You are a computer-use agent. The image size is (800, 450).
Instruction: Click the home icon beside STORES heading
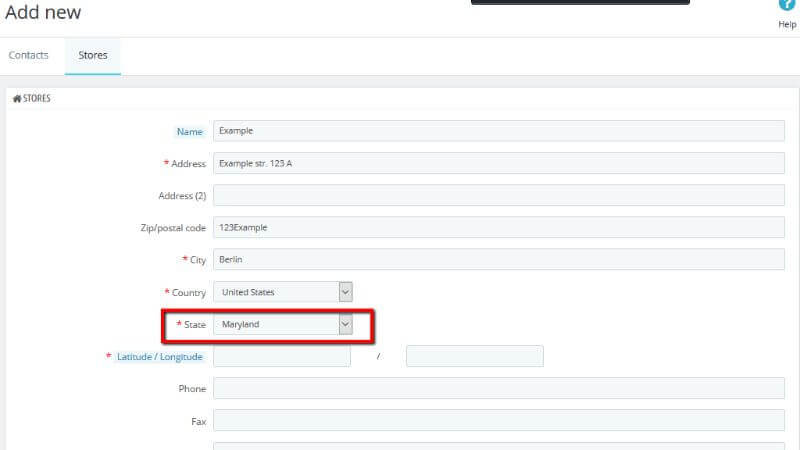(x=17, y=99)
